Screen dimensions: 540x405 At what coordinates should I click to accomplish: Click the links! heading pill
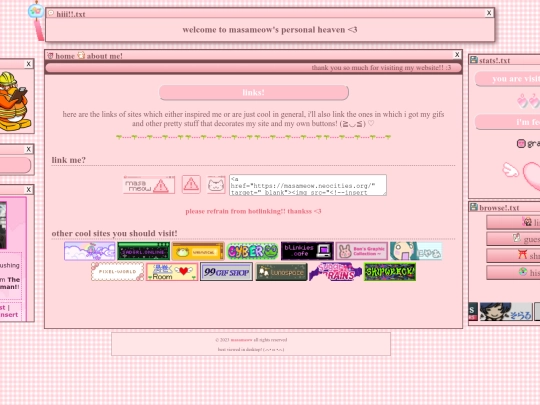pos(254,93)
